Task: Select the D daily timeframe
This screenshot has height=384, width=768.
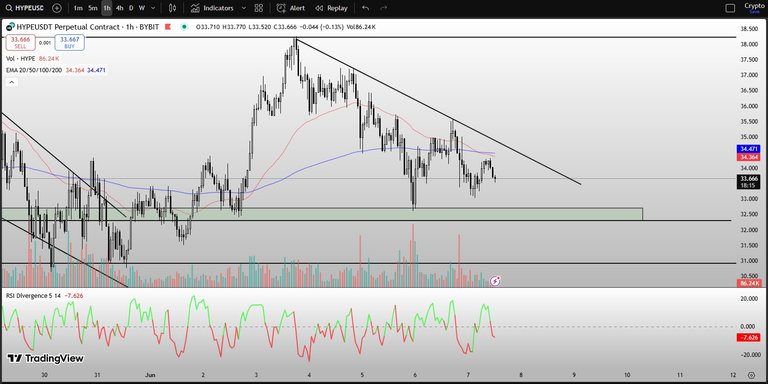Action: (131, 8)
